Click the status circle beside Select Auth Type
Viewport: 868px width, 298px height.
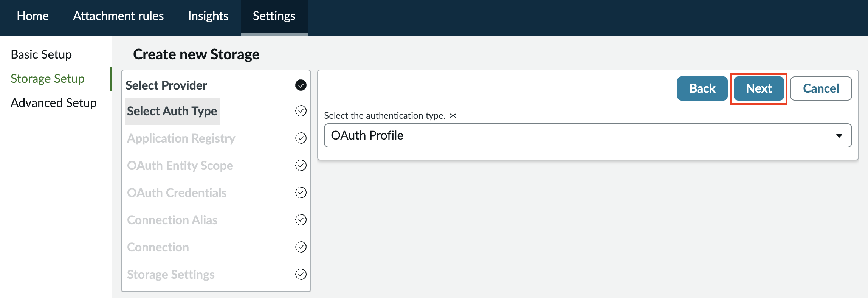[301, 111]
